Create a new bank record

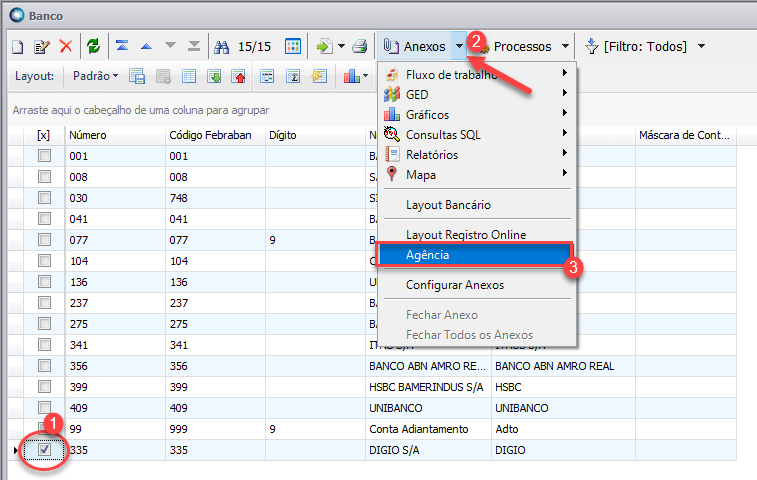click(17, 47)
